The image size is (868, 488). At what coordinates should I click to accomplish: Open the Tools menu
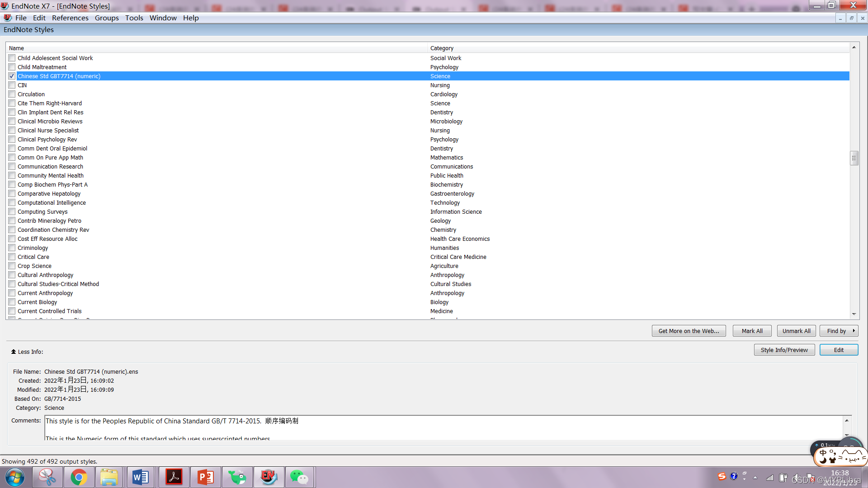point(133,17)
